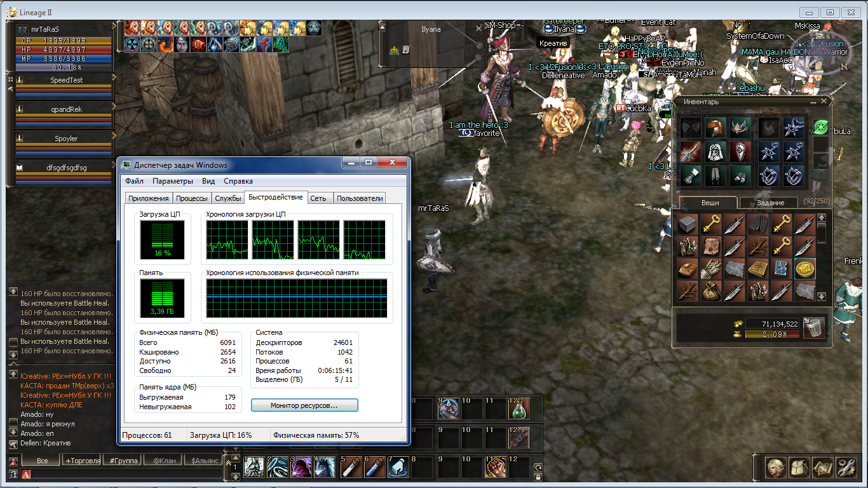Open the Параметры menu in Task Manager

[x=172, y=181]
